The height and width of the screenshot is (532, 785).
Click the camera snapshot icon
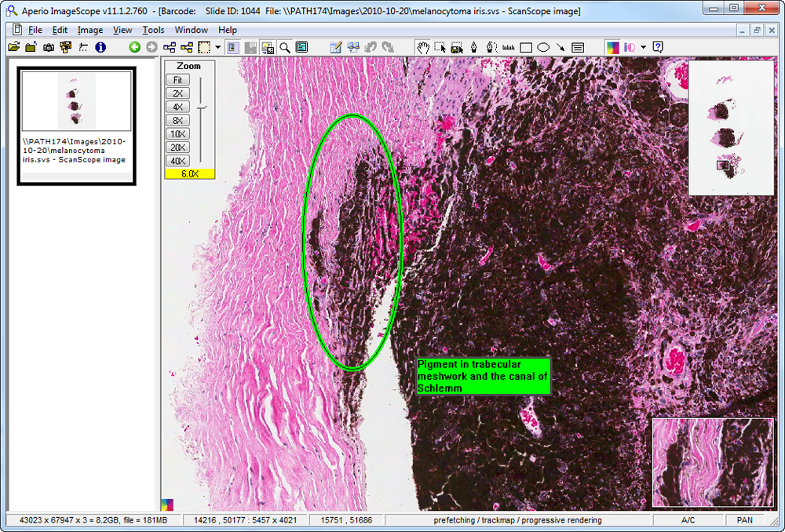click(x=49, y=47)
